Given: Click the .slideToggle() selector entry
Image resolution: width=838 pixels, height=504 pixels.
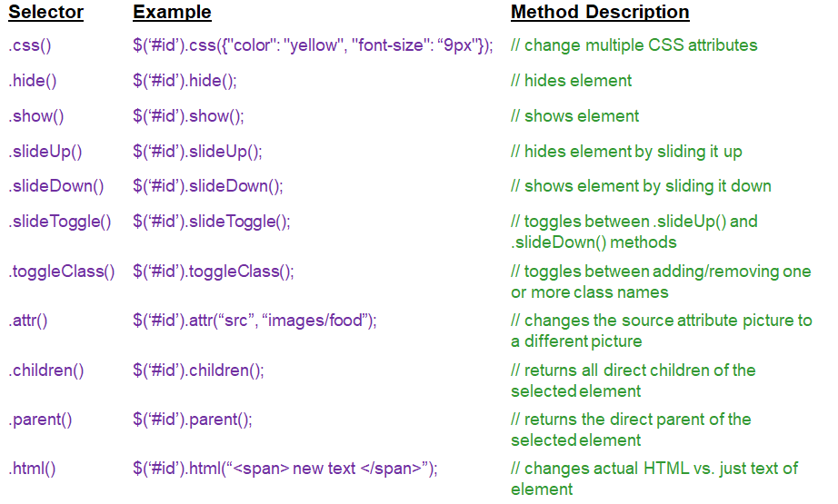Looking at the screenshot, I should coord(60,222).
